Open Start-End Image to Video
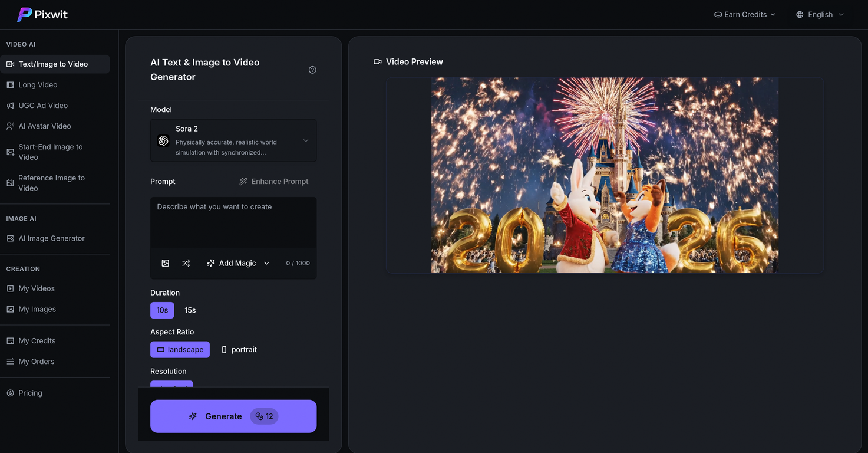The width and height of the screenshot is (868, 453). pyautogui.click(x=55, y=152)
